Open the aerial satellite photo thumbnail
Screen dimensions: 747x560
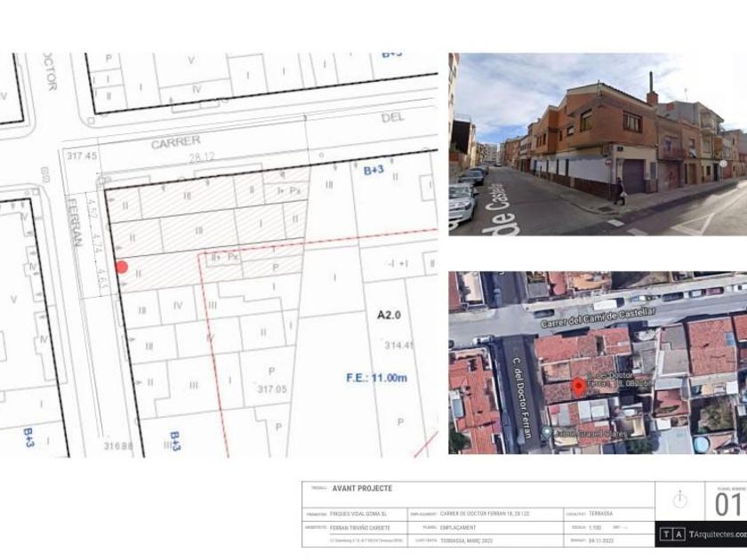[598, 363]
